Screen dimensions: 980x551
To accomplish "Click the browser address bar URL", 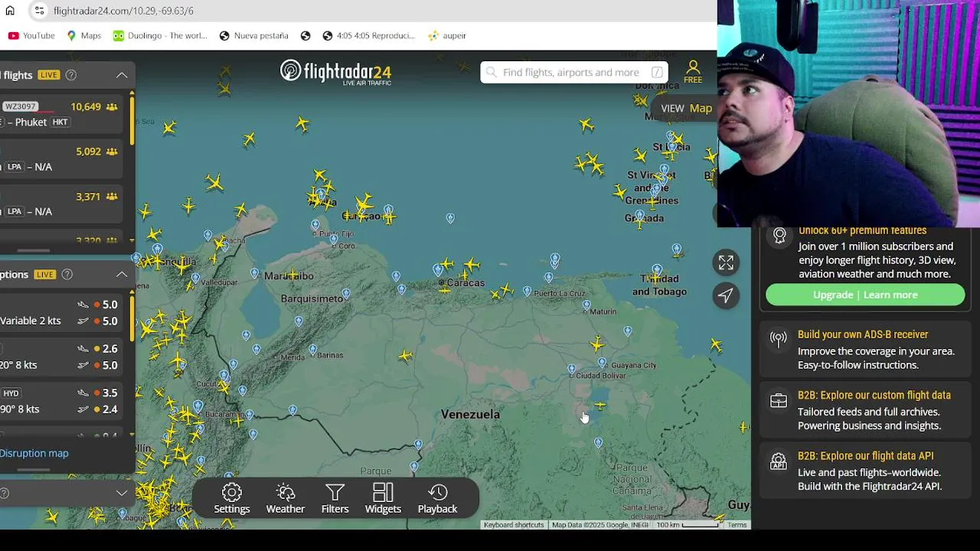I will [x=123, y=11].
